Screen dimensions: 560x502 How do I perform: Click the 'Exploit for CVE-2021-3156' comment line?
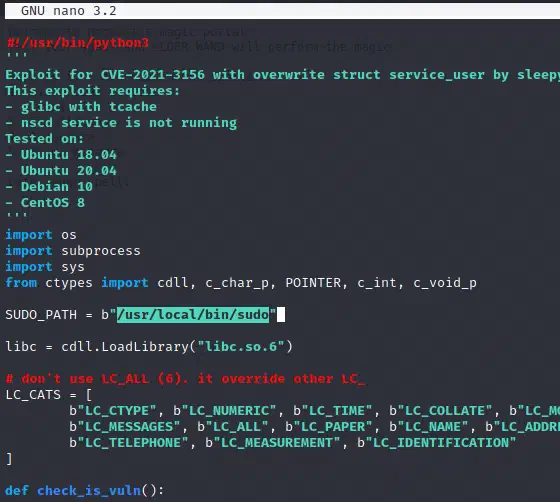click(x=282, y=75)
